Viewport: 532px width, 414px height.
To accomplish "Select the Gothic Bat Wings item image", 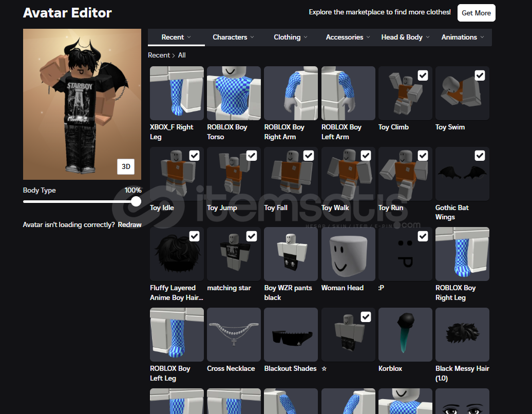I will [462, 174].
